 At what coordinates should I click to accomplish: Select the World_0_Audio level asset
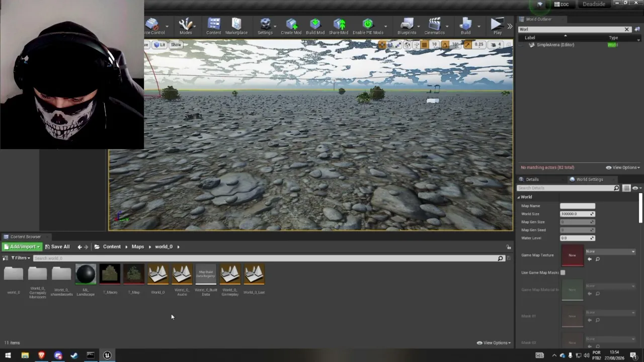pos(182,281)
